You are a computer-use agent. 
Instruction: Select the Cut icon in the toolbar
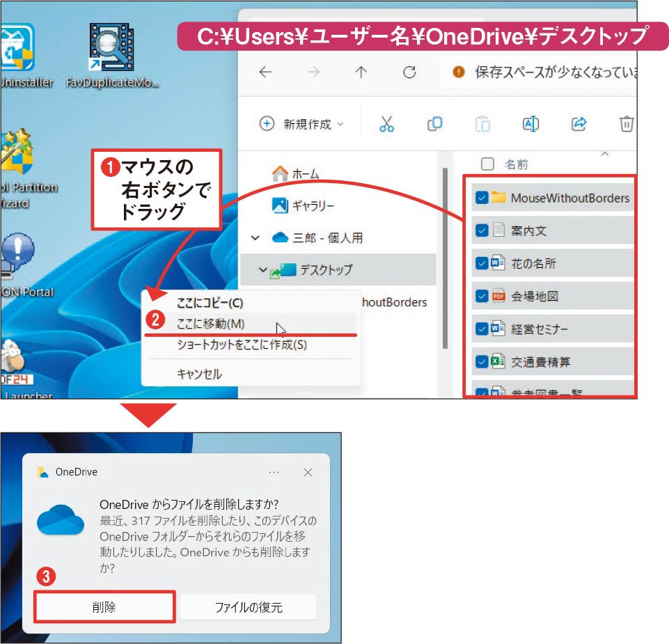[388, 124]
